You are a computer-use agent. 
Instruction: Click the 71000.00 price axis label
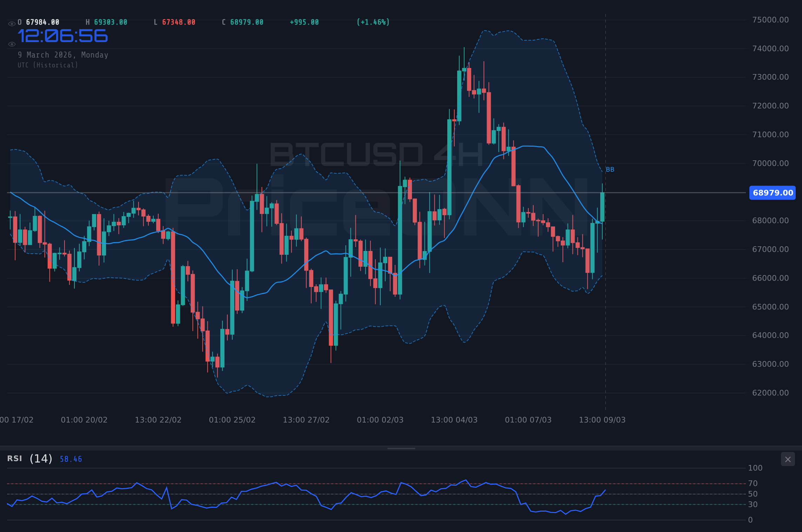(770, 134)
